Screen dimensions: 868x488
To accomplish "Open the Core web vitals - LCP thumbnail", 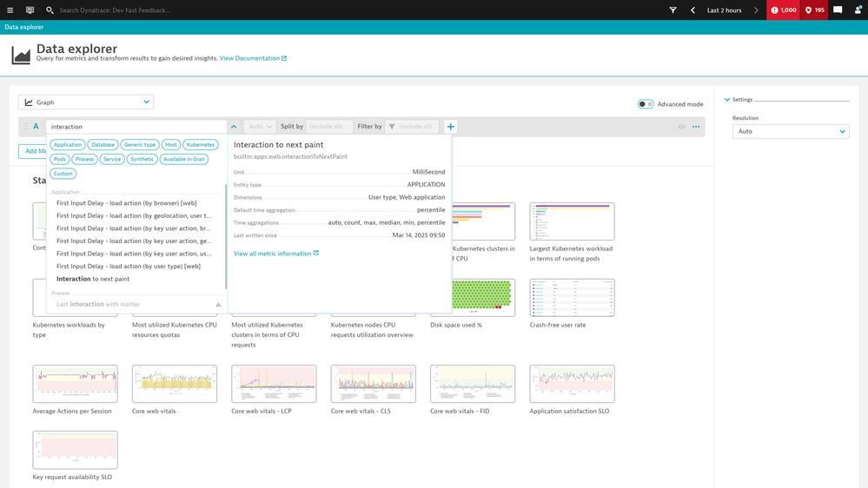I will 274,384.
